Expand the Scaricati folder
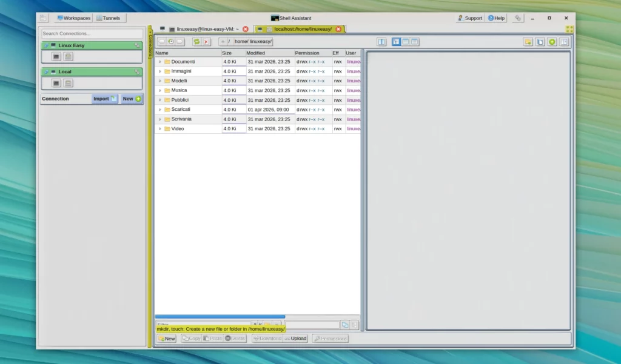The image size is (621, 364). (160, 109)
